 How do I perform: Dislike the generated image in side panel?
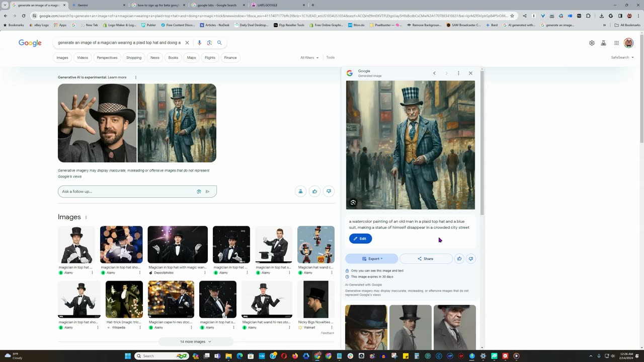click(x=471, y=259)
